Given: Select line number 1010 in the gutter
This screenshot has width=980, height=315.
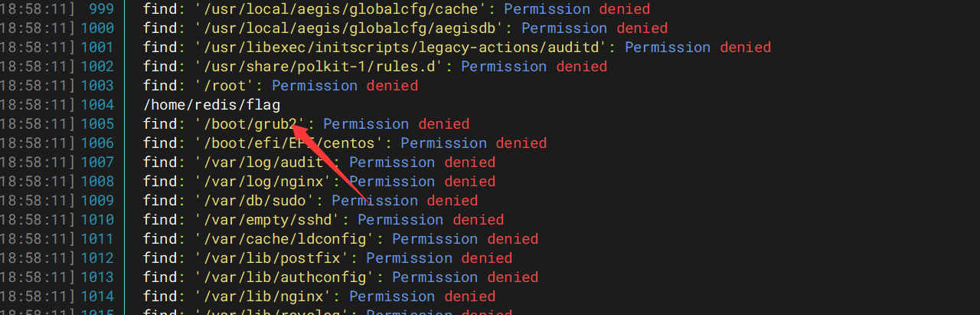Looking at the screenshot, I should click(x=97, y=220).
